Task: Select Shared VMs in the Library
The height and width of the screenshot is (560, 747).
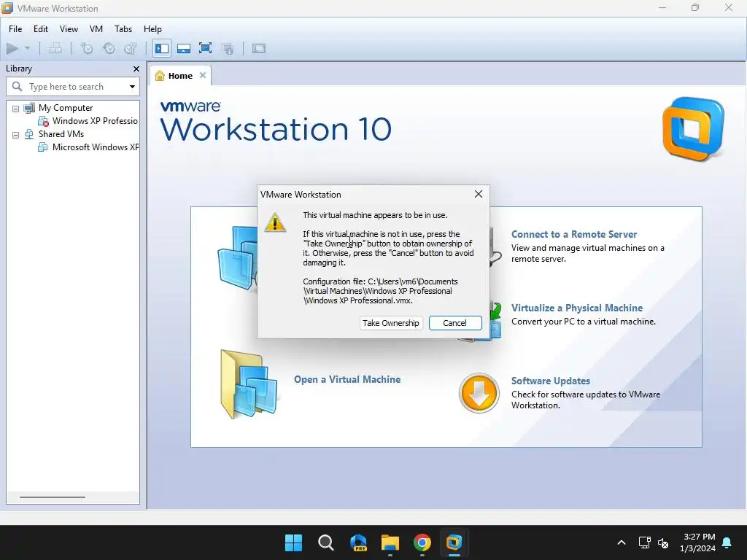Action: 61,134
